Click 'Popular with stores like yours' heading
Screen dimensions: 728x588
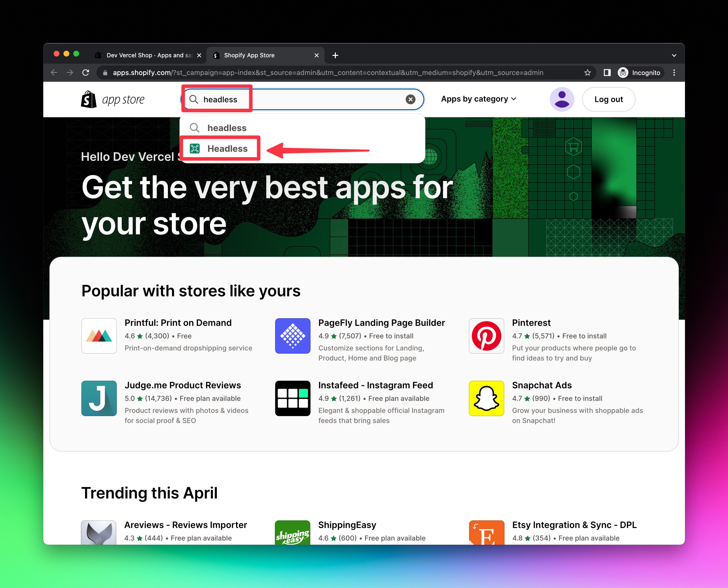(191, 291)
